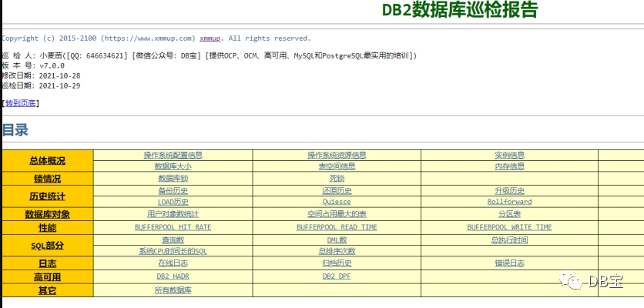Open Quiesce link

click(337, 202)
